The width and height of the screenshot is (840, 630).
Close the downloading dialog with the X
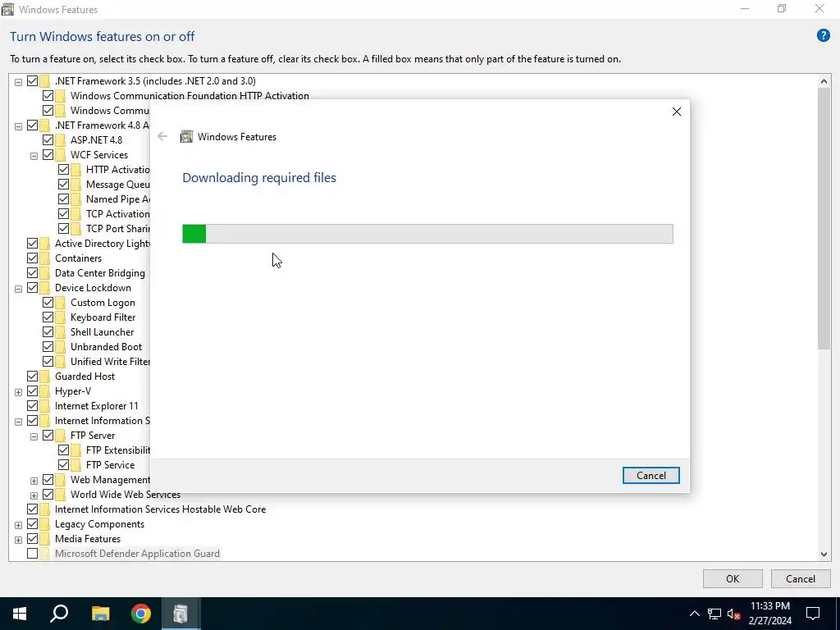tap(677, 112)
